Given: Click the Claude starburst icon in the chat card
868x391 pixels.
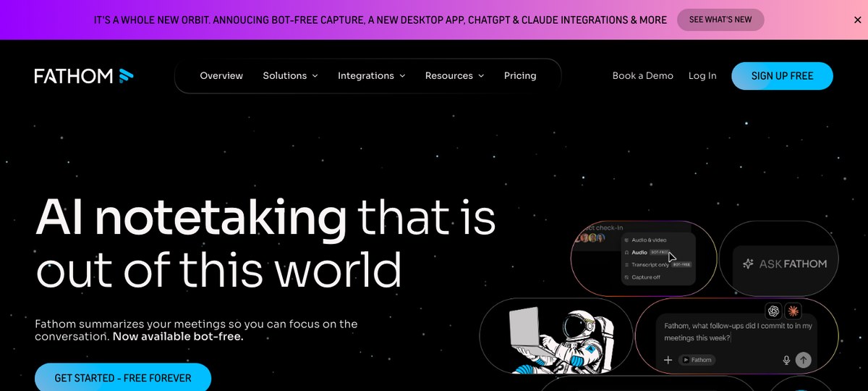Looking at the screenshot, I should (x=793, y=311).
